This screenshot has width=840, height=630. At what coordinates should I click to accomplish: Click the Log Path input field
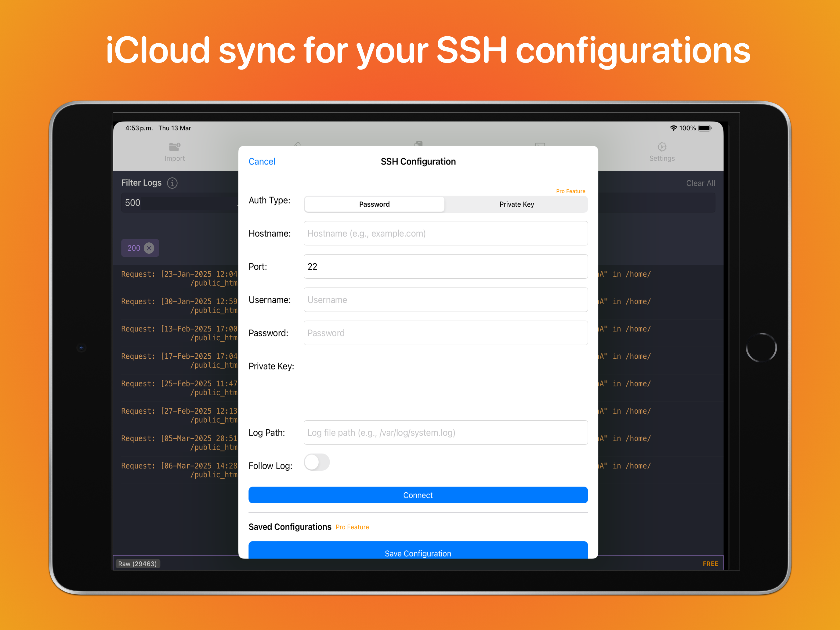(446, 433)
